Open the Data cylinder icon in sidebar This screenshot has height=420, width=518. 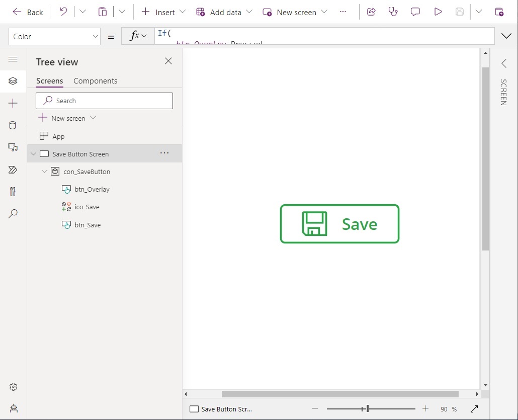point(13,125)
